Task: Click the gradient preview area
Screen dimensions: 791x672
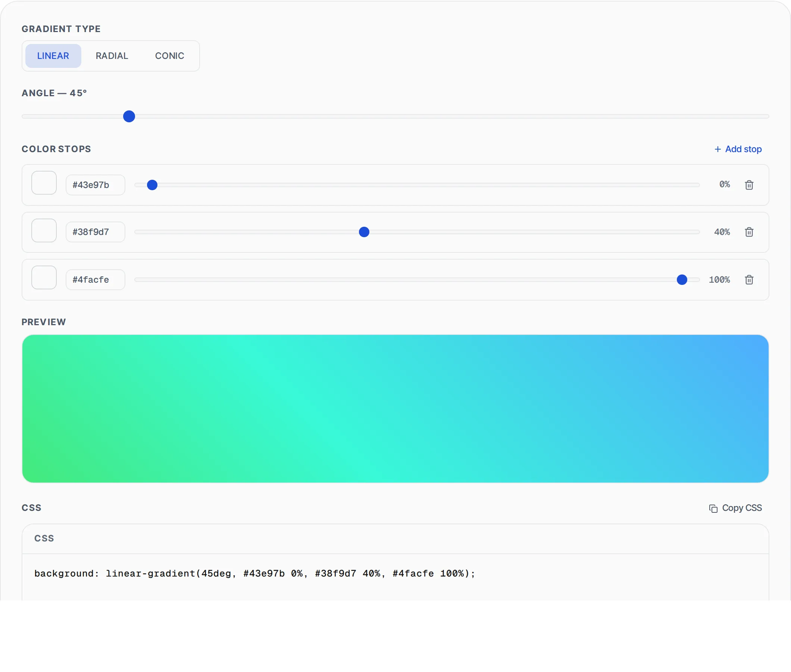Action: tap(395, 408)
